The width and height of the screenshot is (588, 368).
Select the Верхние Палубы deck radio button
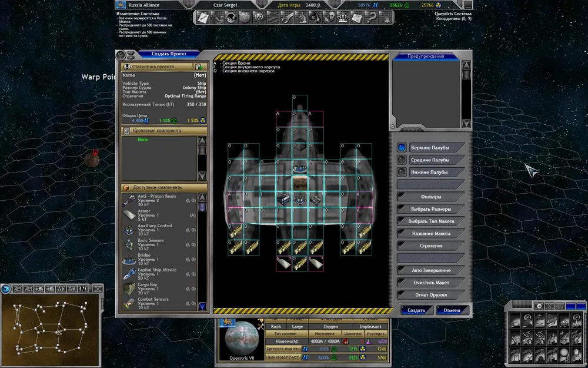coord(402,148)
